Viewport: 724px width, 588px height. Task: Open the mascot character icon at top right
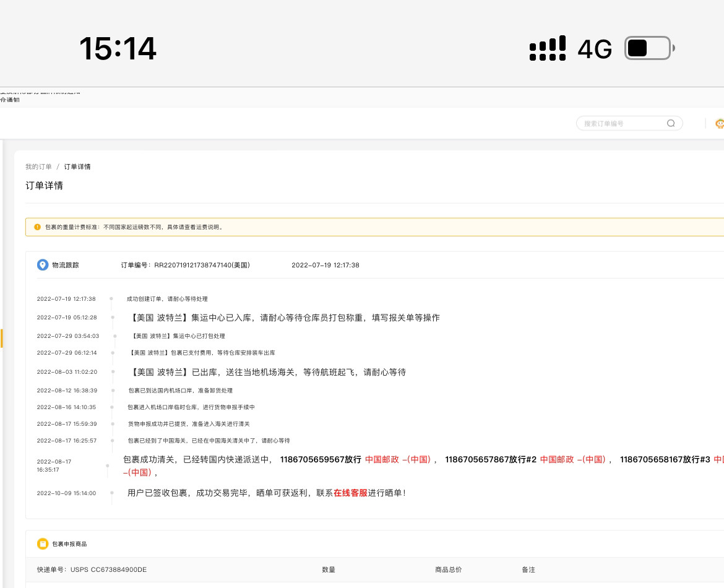[x=720, y=124]
